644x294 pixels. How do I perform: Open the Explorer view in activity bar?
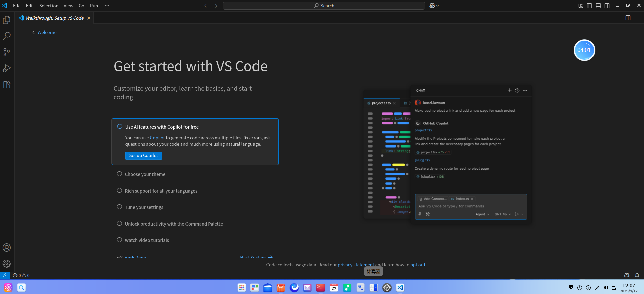click(x=7, y=20)
